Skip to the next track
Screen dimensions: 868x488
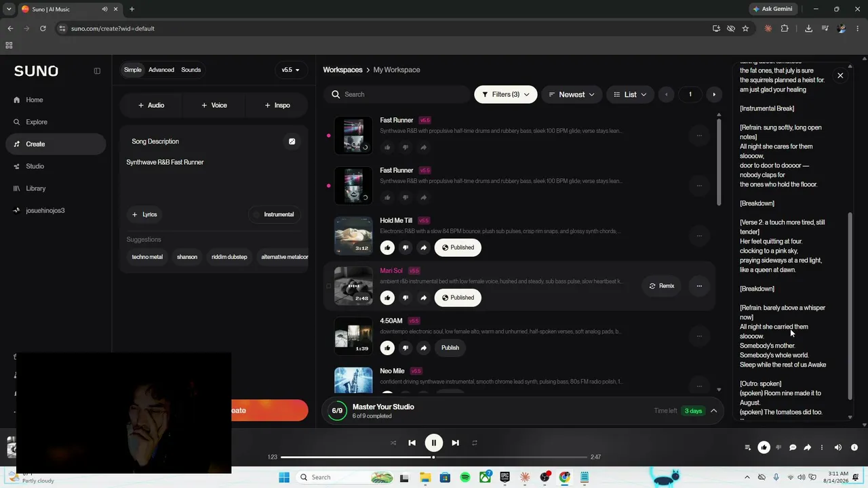tap(455, 443)
